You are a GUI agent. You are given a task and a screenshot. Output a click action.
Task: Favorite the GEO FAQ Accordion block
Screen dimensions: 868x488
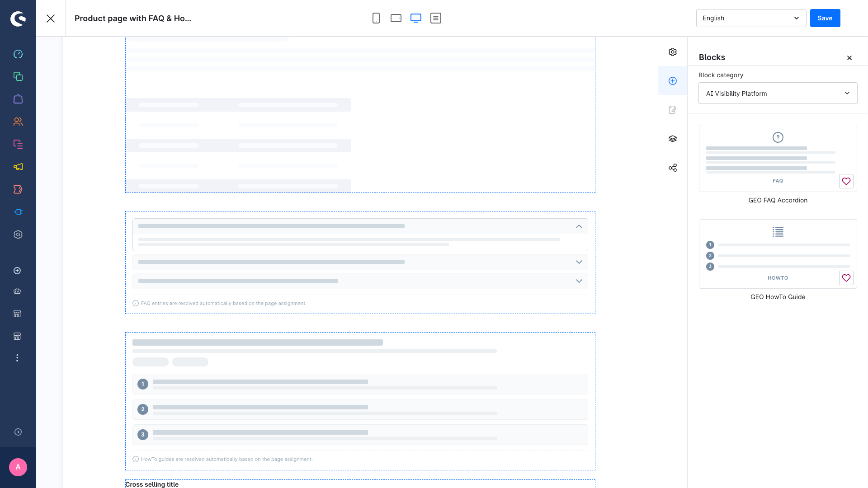[846, 181]
